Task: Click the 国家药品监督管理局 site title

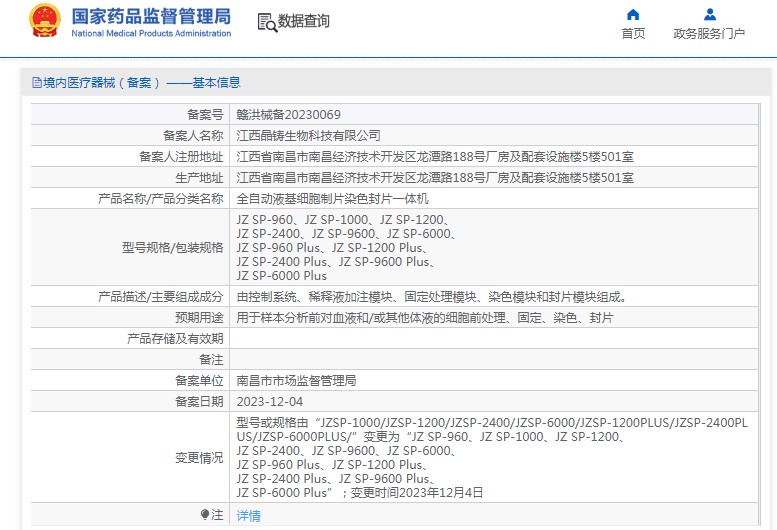Action: (x=151, y=16)
